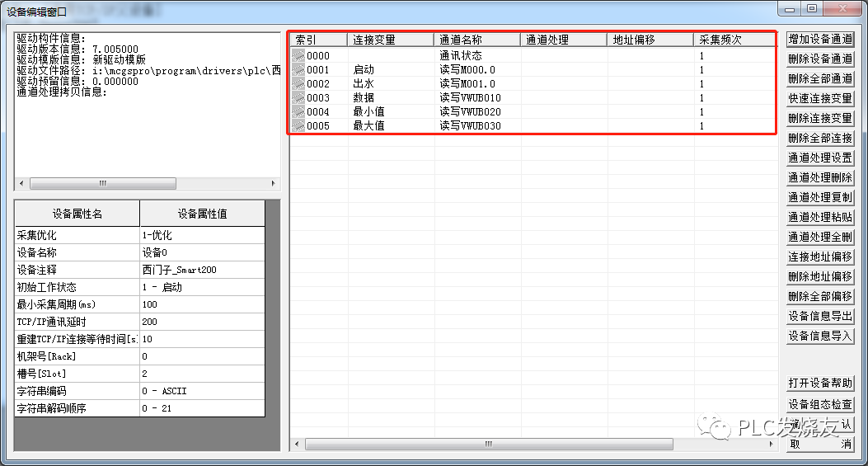Click driver info scrollbar left arrow

tap(21, 183)
